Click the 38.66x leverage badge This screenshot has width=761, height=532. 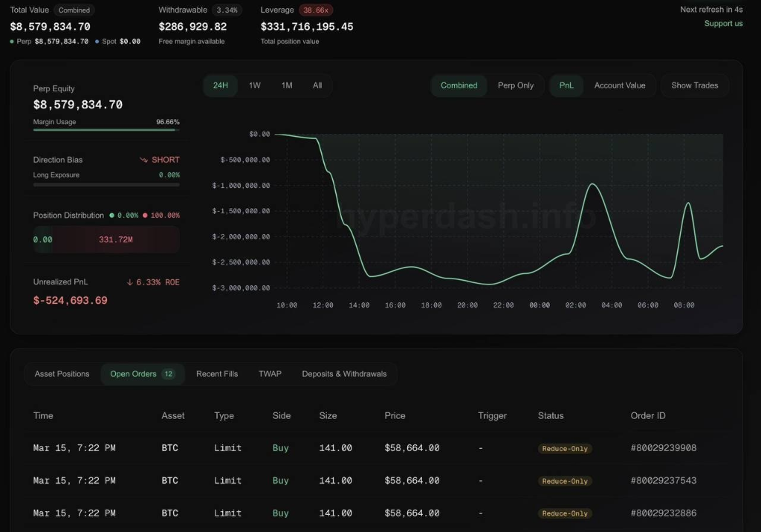tap(315, 10)
